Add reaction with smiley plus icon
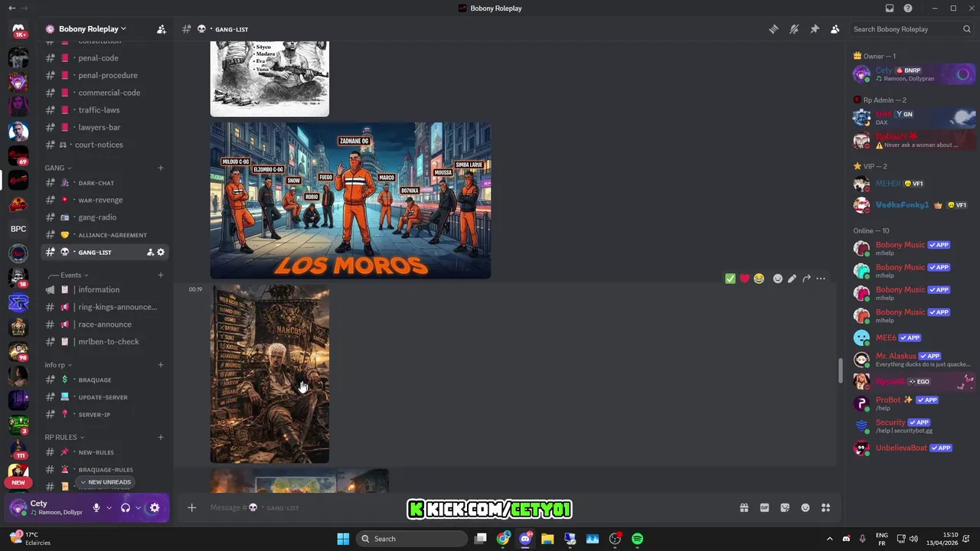This screenshot has height=551, width=980. pyautogui.click(x=778, y=279)
